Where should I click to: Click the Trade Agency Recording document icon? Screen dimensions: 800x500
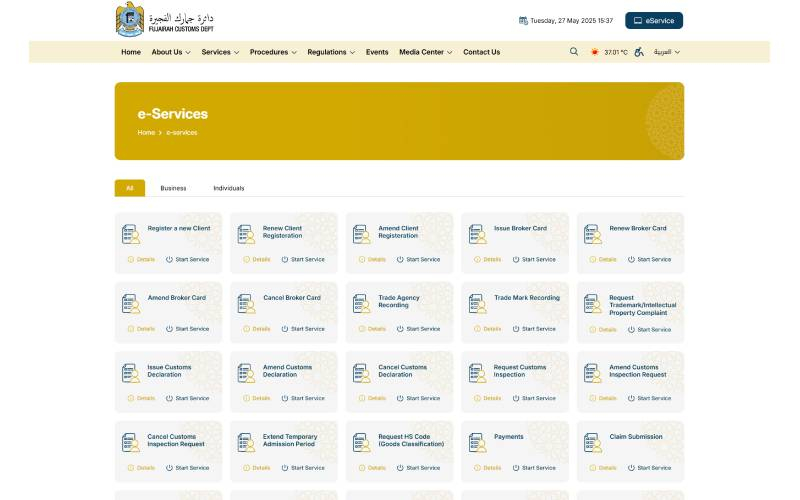[x=361, y=304]
